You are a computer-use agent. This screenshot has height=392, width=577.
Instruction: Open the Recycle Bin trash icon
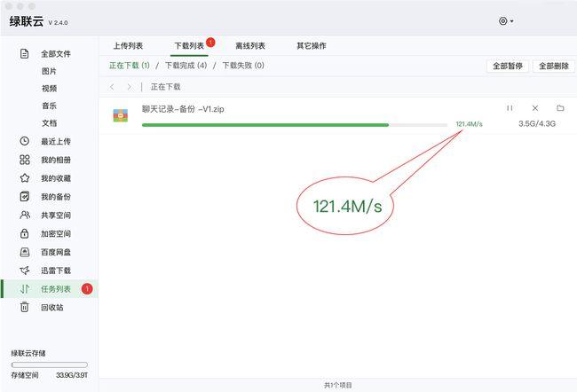click(x=24, y=307)
